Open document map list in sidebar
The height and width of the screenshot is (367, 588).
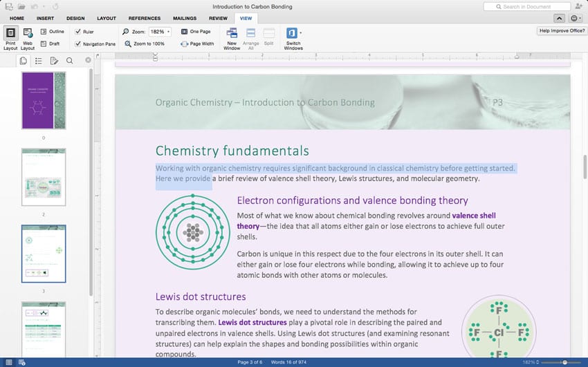39,61
